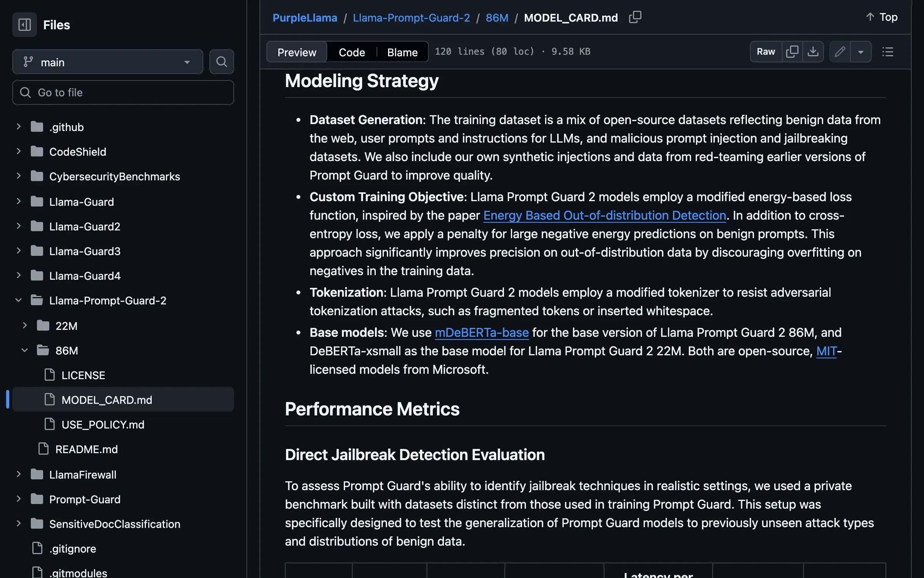Viewport: 924px width, 578px height.
Task: Click the Prompt-Guard folder icon
Action: [x=37, y=499]
